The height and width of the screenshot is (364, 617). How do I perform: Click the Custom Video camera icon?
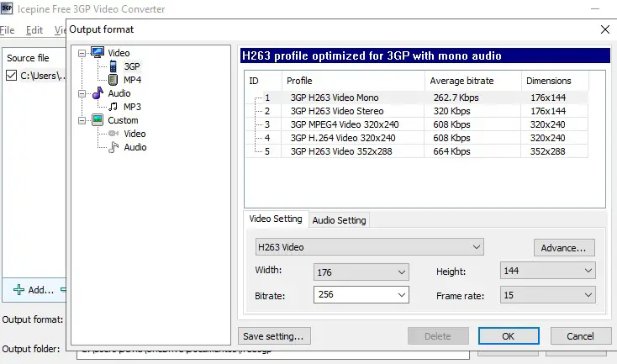(x=113, y=134)
